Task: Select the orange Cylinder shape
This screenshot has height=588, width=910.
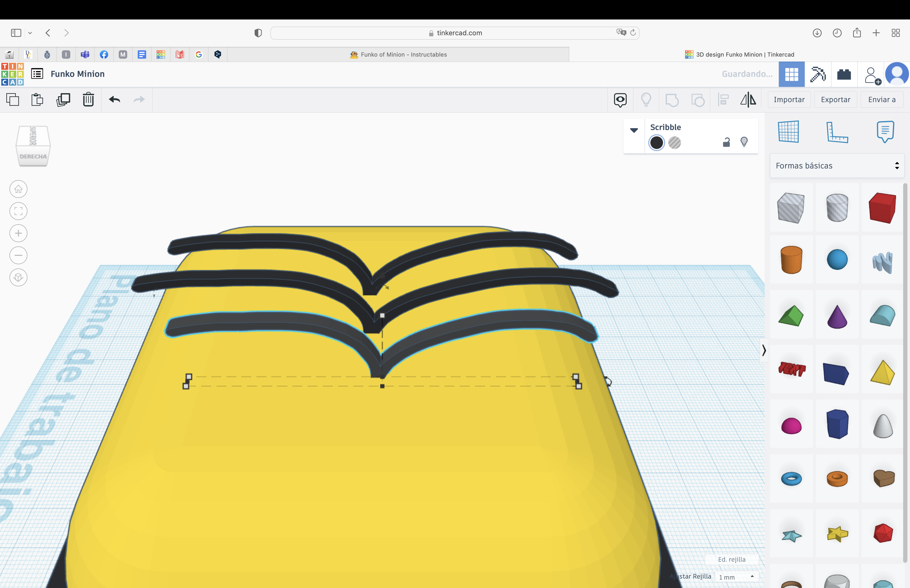Action: [x=791, y=260]
